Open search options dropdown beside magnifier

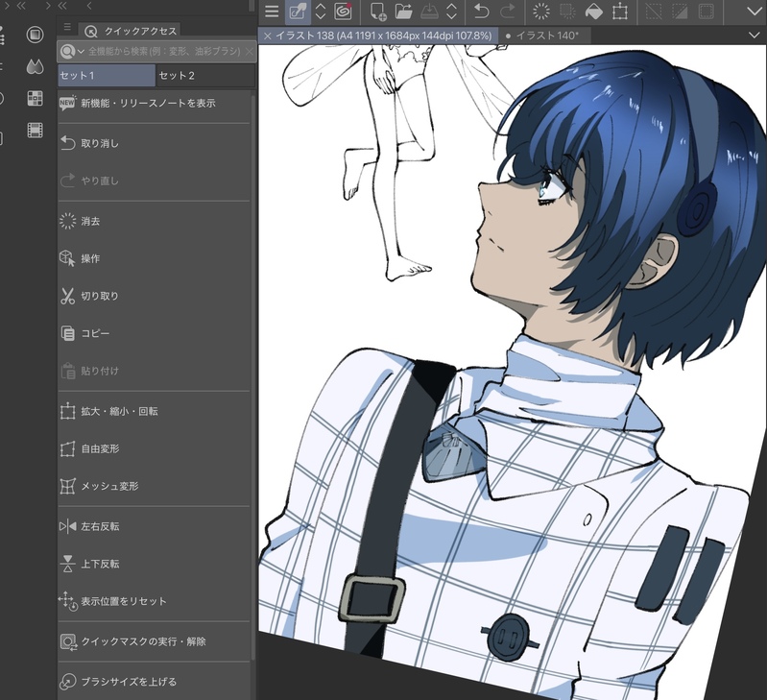coord(81,51)
